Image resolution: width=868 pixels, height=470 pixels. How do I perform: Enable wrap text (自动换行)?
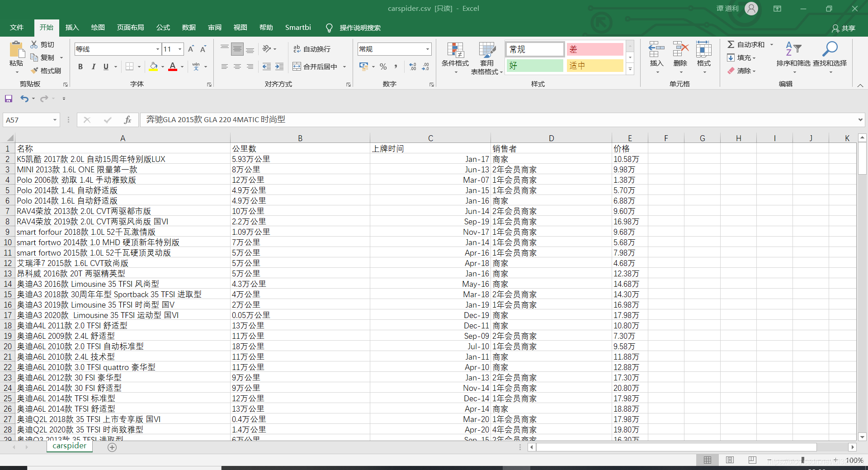coord(312,49)
